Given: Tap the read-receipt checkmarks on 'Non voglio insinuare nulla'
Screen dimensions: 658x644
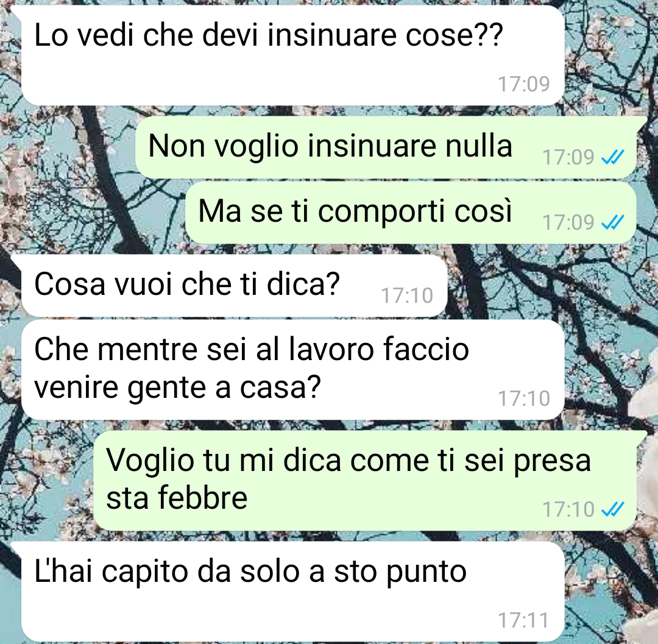Looking at the screenshot, I should (613, 157).
